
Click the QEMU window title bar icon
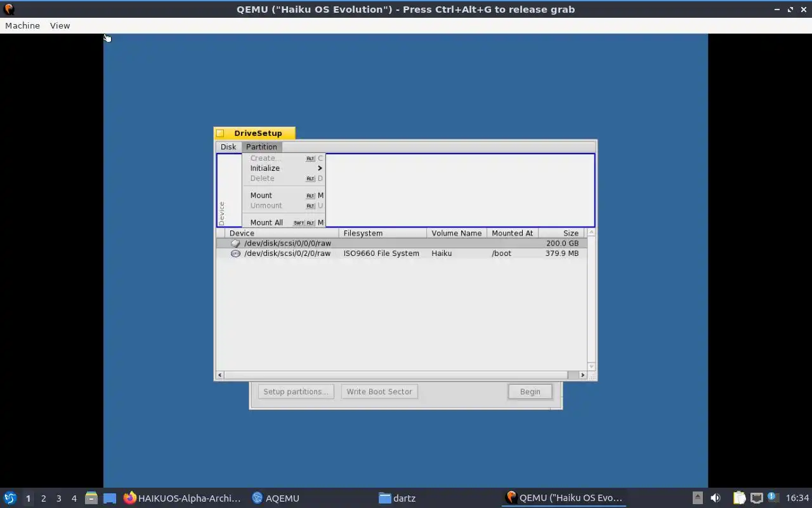[x=9, y=10]
